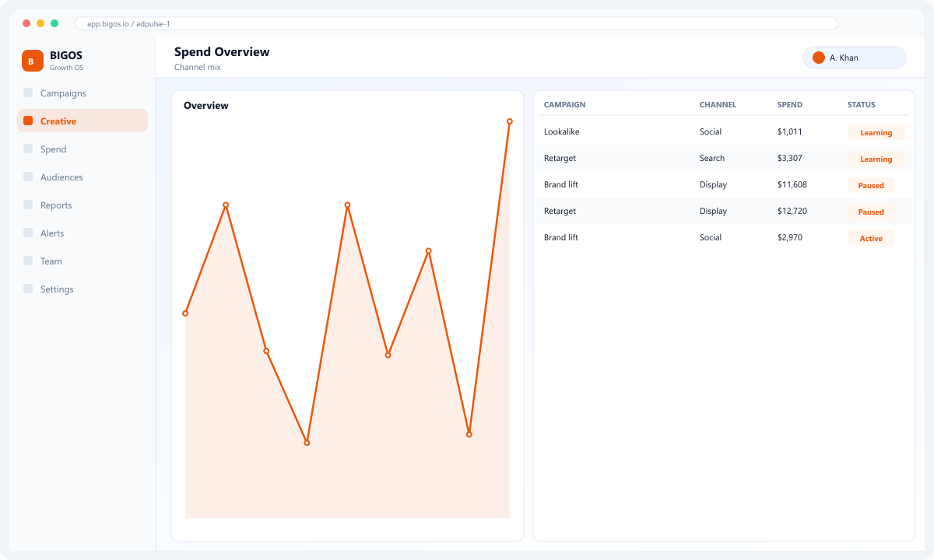Image resolution: width=934 pixels, height=560 pixels.
Task: Open the Reports section label
Action: tap(56, 205)
